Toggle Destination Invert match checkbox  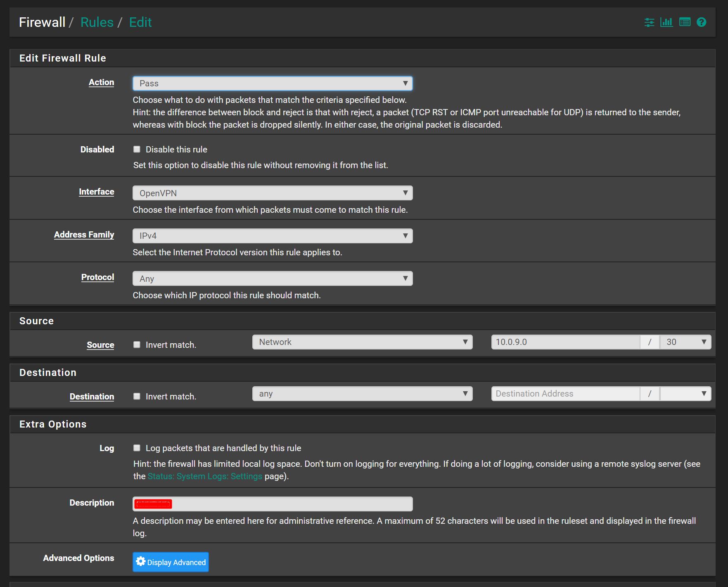(137, 397)
